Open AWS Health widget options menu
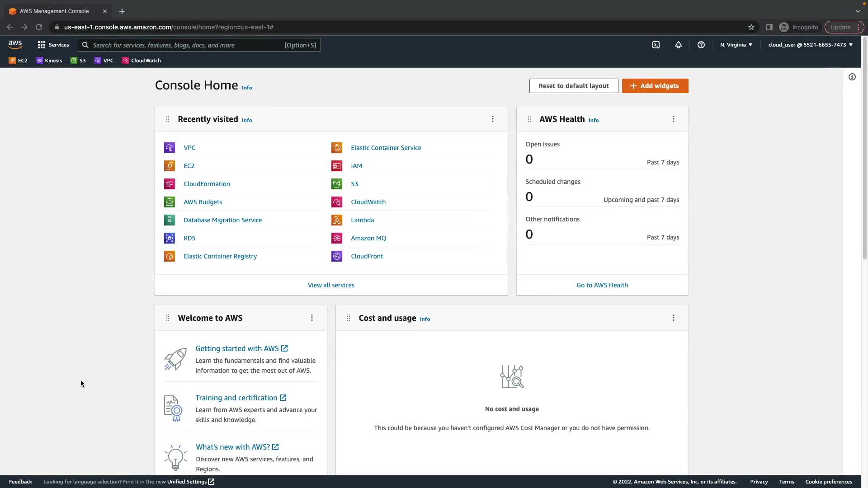868x488 pixels. 674,119
